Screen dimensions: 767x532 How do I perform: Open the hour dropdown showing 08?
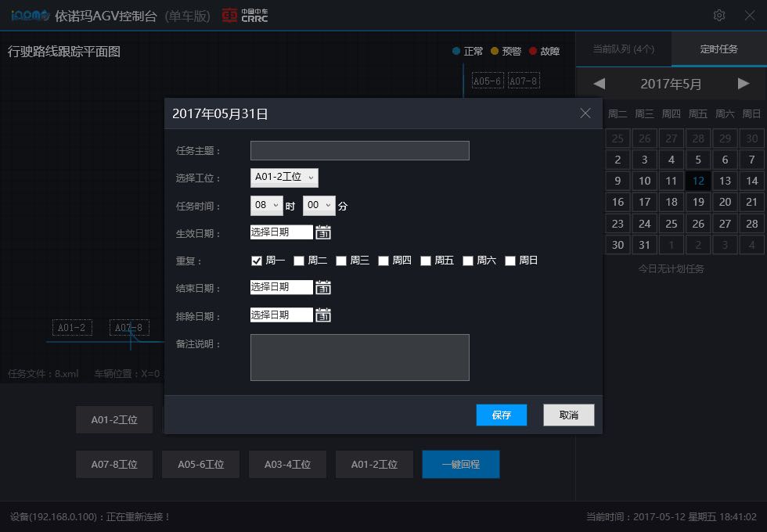[265, 206]
